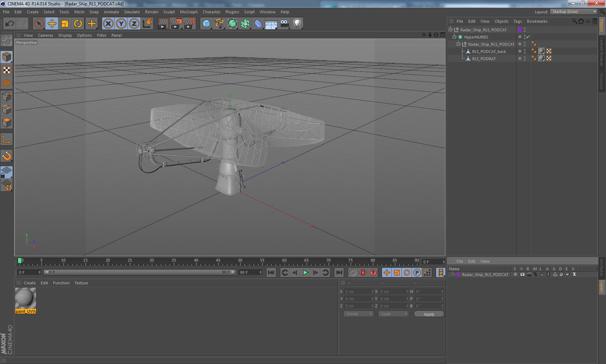Toggle HyperNURBS enable checkmark
The height and width of the screenshot is (364, 606).
(x=528, y=37)
